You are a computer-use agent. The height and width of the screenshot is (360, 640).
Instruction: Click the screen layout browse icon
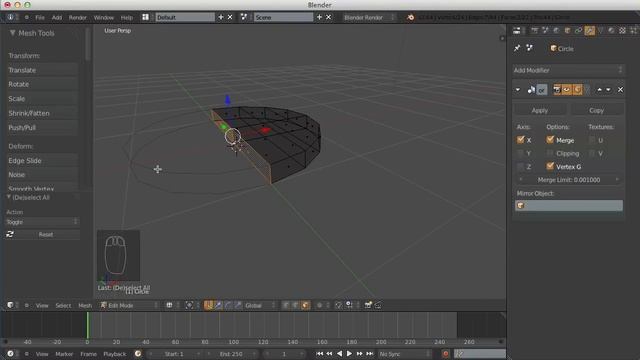click(x=145, y=17)
